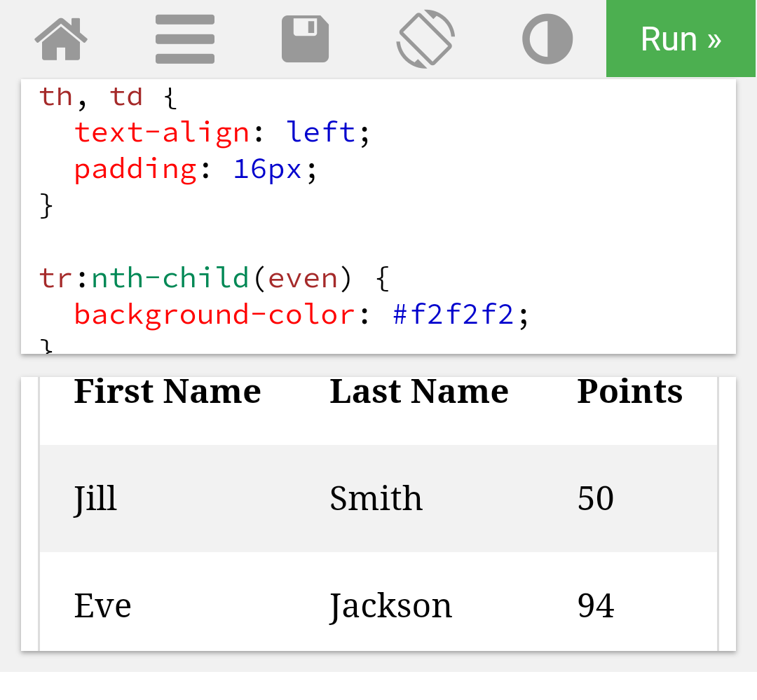
Task: Click the First Name table header
Action: coord(168,392)
